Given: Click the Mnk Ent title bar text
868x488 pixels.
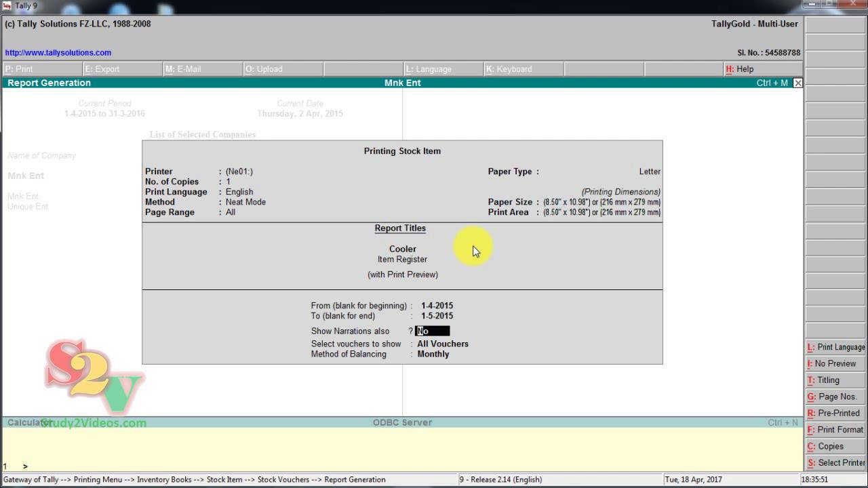Looking at the screenshot, I should coord(403,83).
